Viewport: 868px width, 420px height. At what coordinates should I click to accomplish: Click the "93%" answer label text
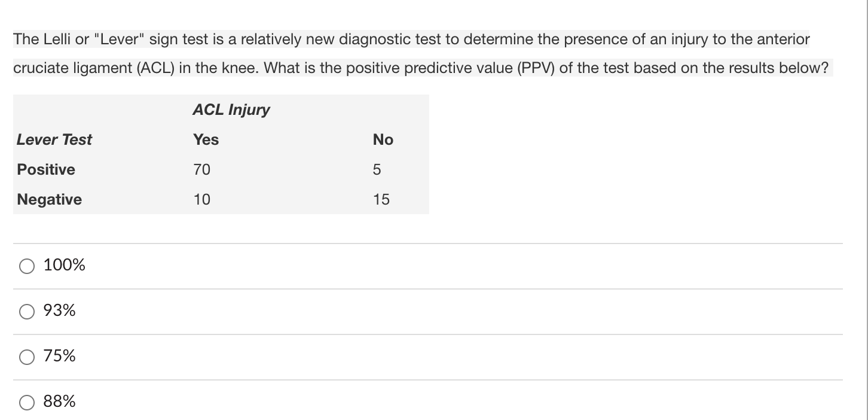(60, 311)
